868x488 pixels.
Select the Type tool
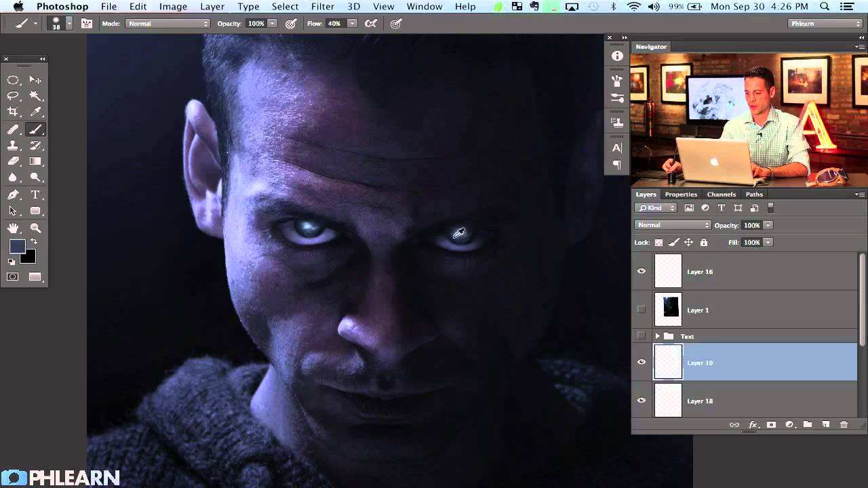point(36,195)
